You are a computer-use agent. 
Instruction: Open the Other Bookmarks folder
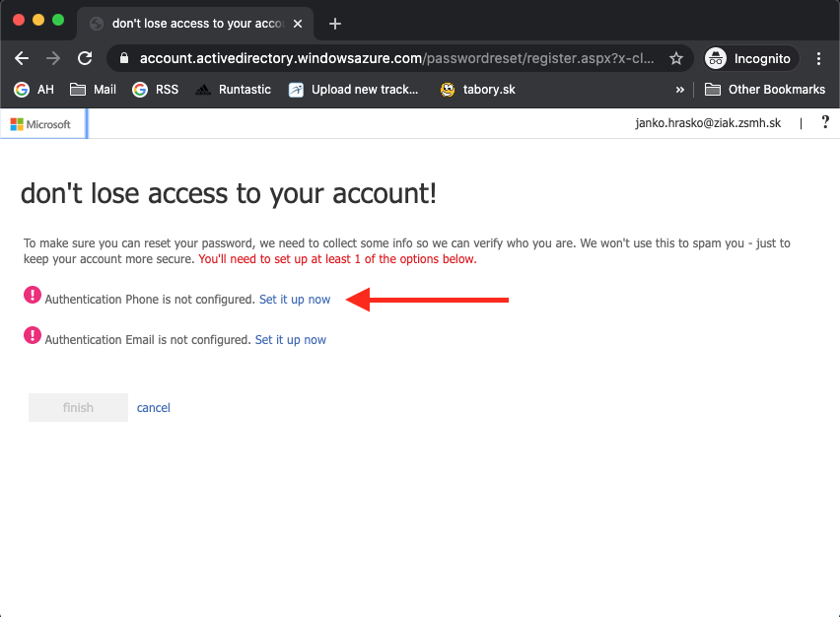(765, 90)
